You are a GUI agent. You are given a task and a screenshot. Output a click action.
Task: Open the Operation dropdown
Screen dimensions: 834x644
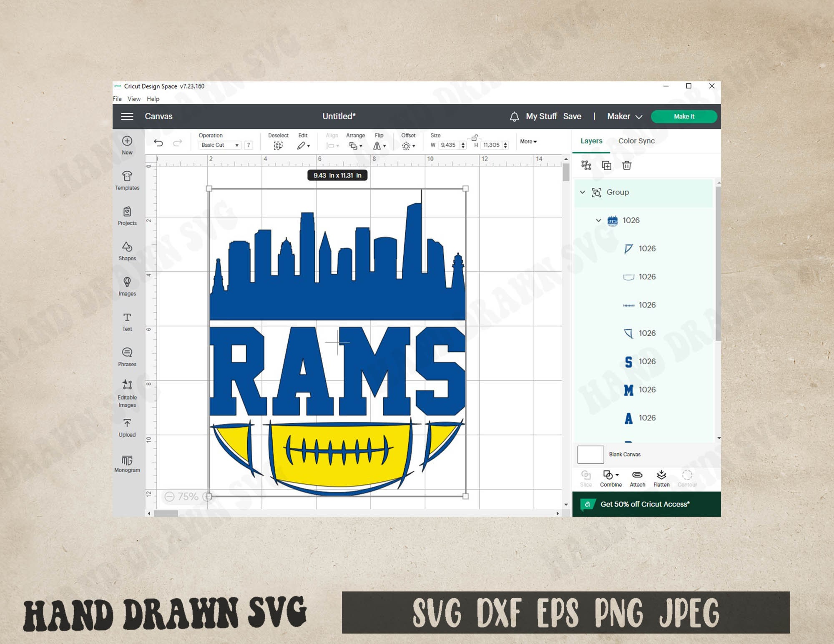tap(220, 145)
